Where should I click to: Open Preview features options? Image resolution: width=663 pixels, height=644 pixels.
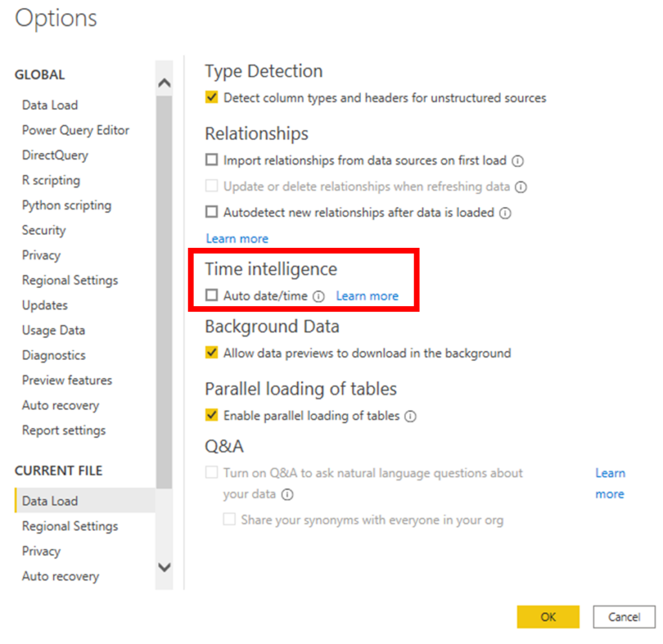click(67, 381)
